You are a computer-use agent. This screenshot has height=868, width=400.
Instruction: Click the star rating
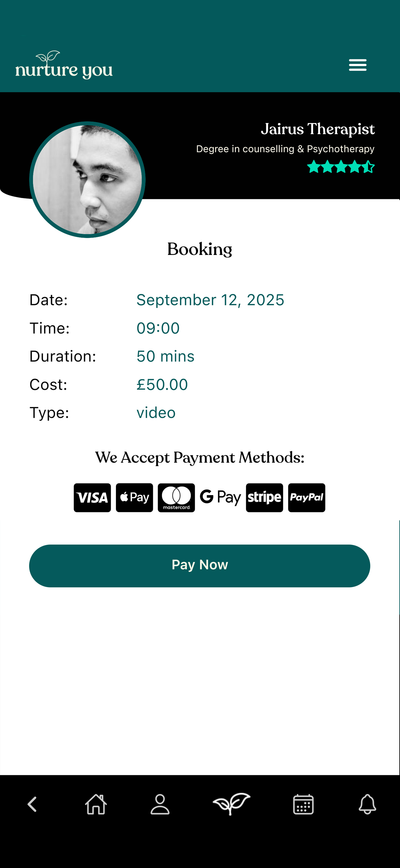click(341, 167)
